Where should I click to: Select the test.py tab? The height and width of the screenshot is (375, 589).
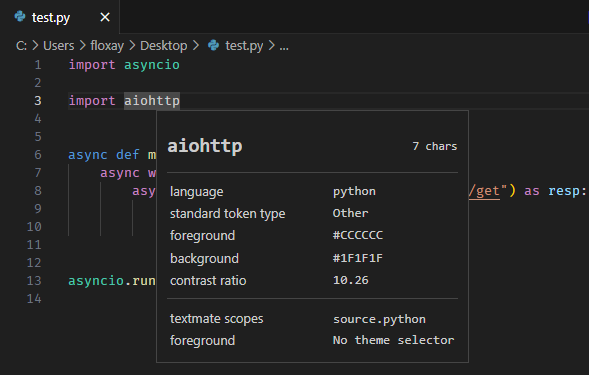pos(60,17)
